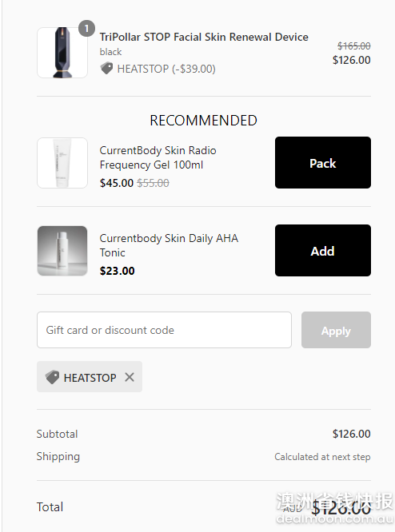Click the $126.00 subtotal amount
395x532 pixels.
352,434
